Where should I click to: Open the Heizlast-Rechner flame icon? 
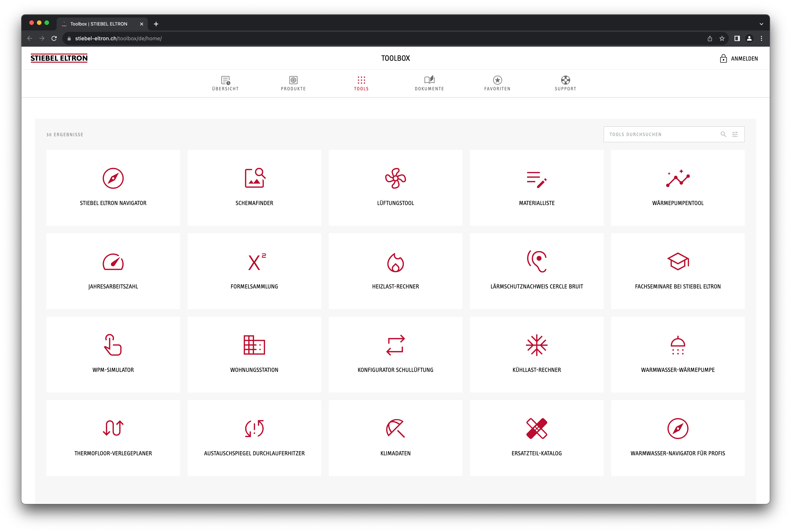click(x=395, y=262)
